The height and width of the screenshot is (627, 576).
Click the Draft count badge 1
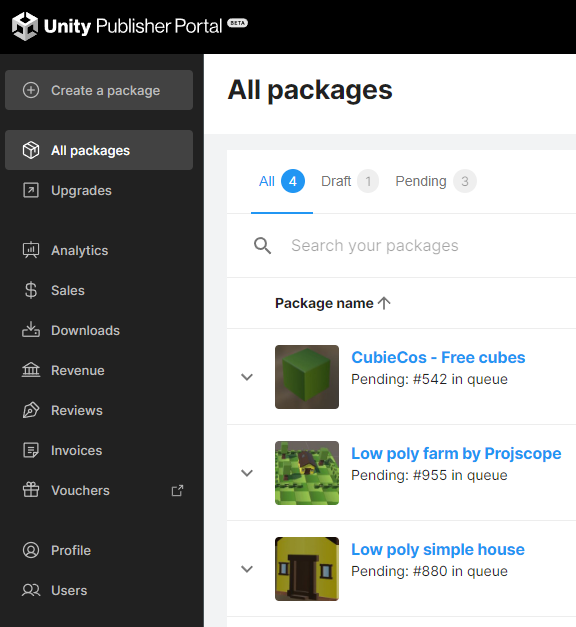pos(368,181)
